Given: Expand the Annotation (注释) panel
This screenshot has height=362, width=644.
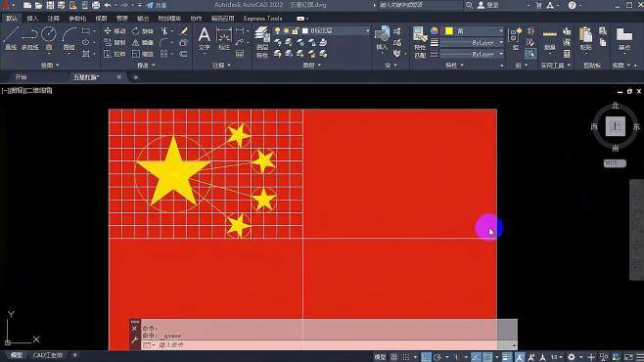Looking at the screenshot, I should (222, 66).
